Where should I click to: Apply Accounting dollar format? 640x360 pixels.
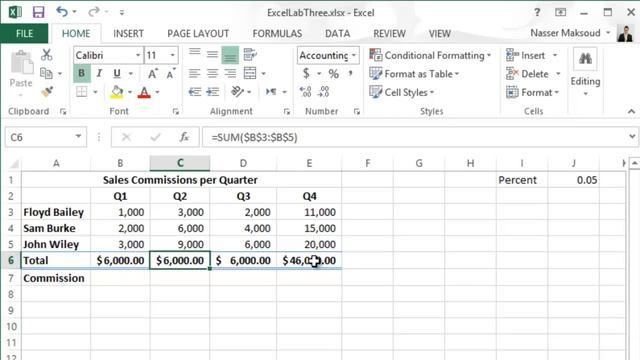click(306, 73)
